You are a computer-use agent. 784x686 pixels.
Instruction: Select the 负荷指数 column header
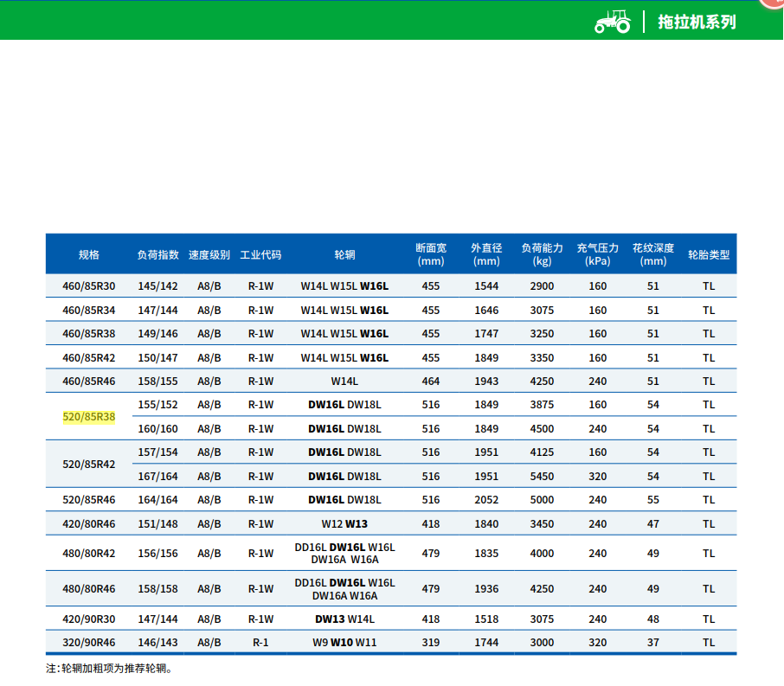(x=157, y=254)
